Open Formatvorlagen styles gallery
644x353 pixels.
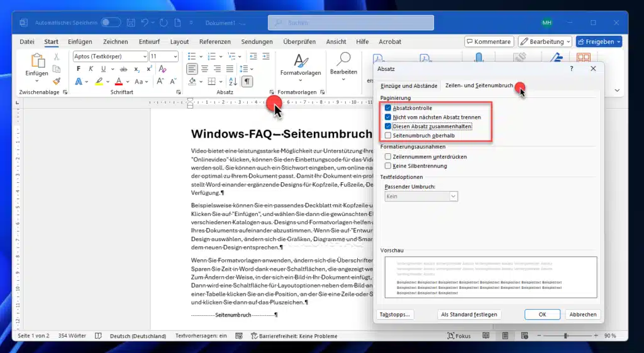(x=301, y=67)
